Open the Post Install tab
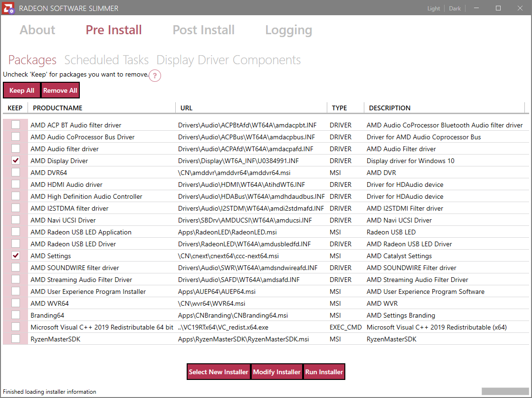The height and width of the screenshot is (398, 532). (x=204, y=30)
